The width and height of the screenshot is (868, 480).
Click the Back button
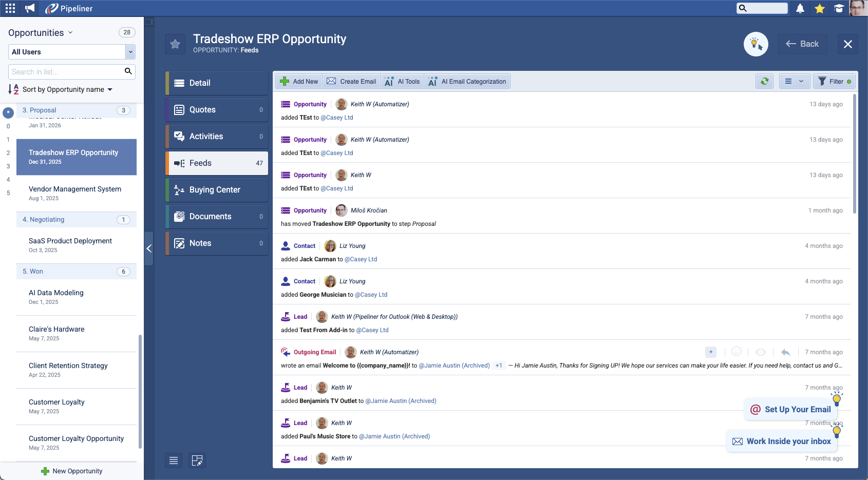(802, 44)
